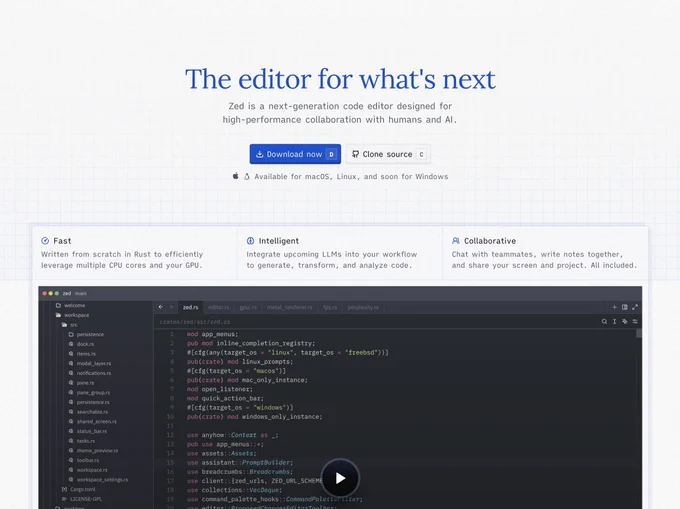The height and width of the screenshot is (509, 680).
Task: Click the split pane icon
Action: 624,307
